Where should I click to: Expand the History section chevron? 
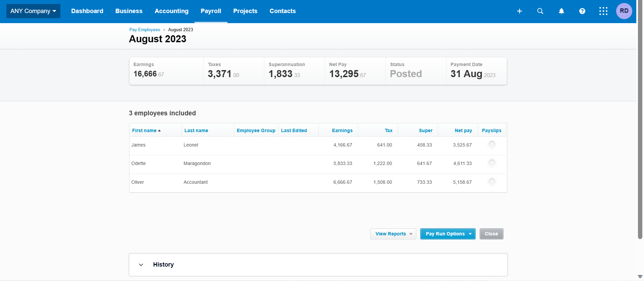click(x=141, y=265)
